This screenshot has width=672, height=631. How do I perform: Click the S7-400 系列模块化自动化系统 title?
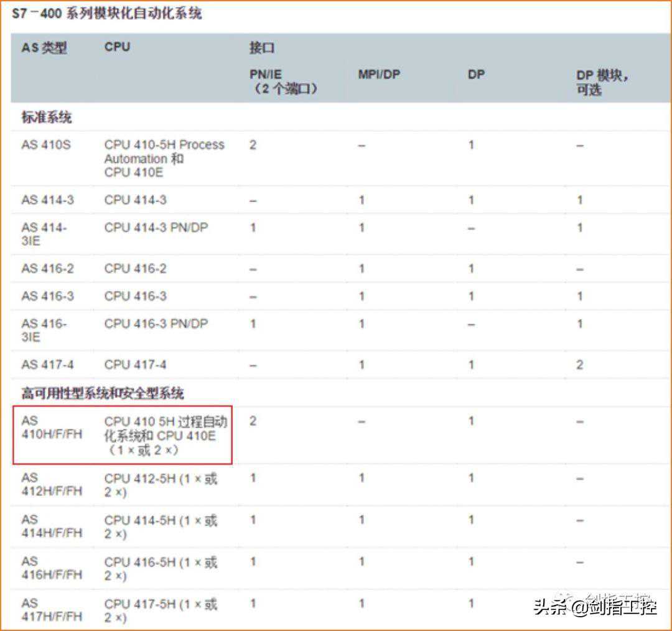pos(107,13)
